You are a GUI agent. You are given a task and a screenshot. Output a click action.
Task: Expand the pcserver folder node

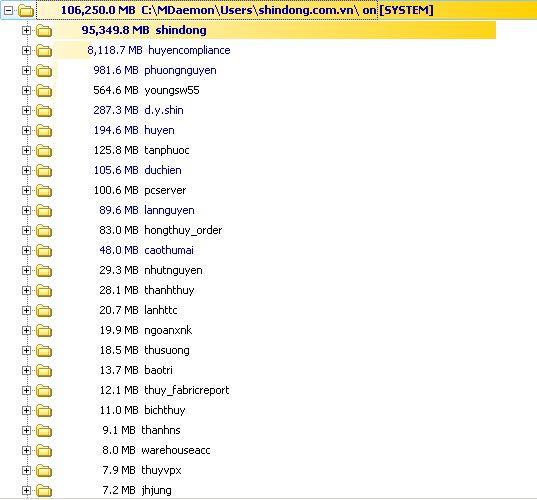point(26,190)
